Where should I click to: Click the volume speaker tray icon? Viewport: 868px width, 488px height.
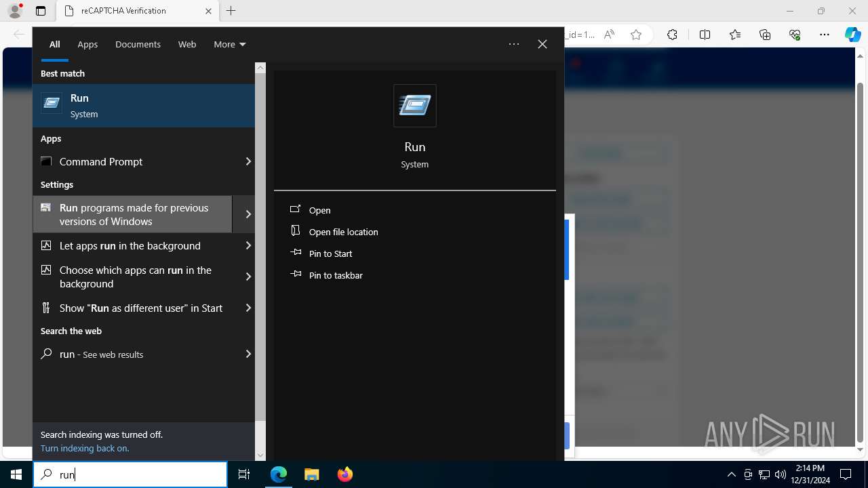click(781, 474)
